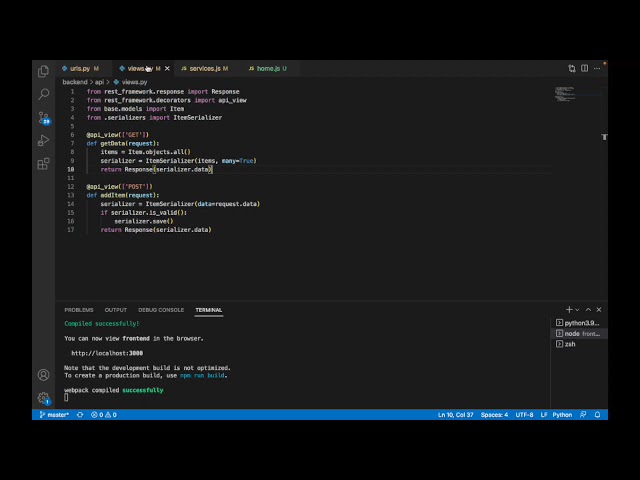This screenshot has width=640, height=480.
Task: Click the Open Changes compare icon
Action: pos(572,69)
